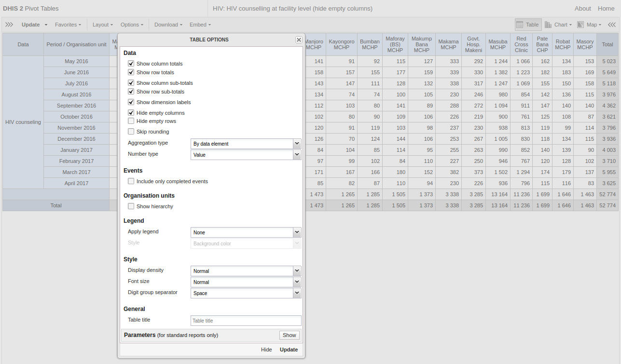Click Update at dialog bottom

pyautogui.click(x=289, y=350)
